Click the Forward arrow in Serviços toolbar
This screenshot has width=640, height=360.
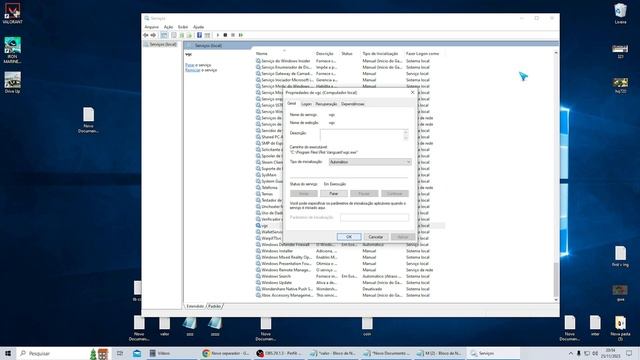coord(153,35)
